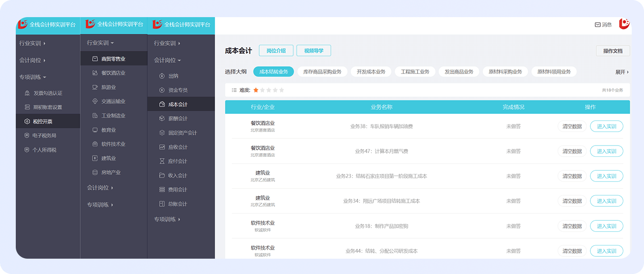Click 清空数据 for 业务47 计算本月燃气费
Screen dimensions: 644x274
coord(572,151)
